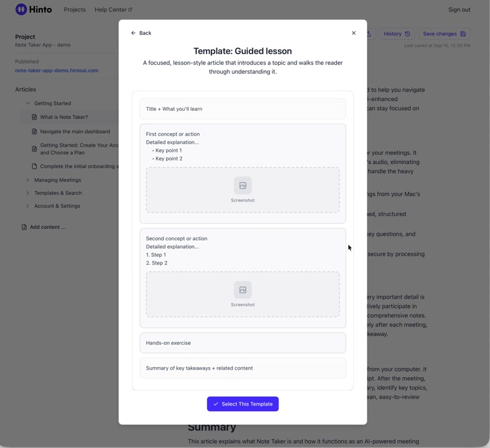Go back using the Back arrow
The height and width of the screenshot is (448, 490).
141,33
